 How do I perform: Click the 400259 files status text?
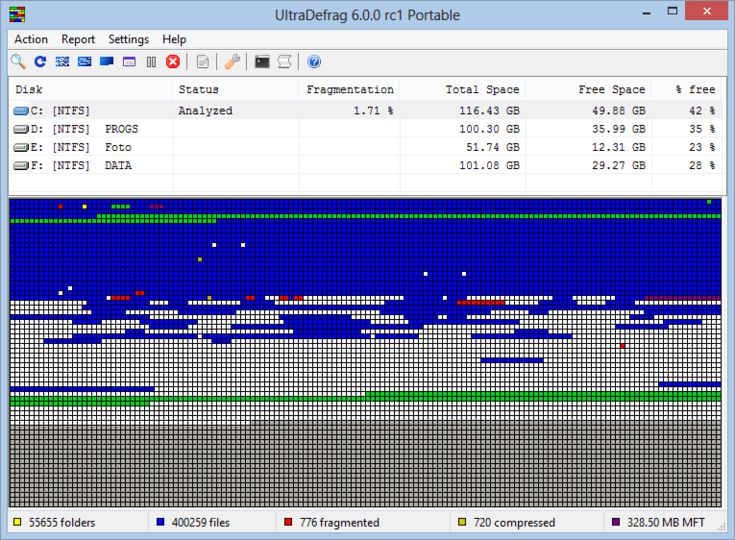[201, 522]
